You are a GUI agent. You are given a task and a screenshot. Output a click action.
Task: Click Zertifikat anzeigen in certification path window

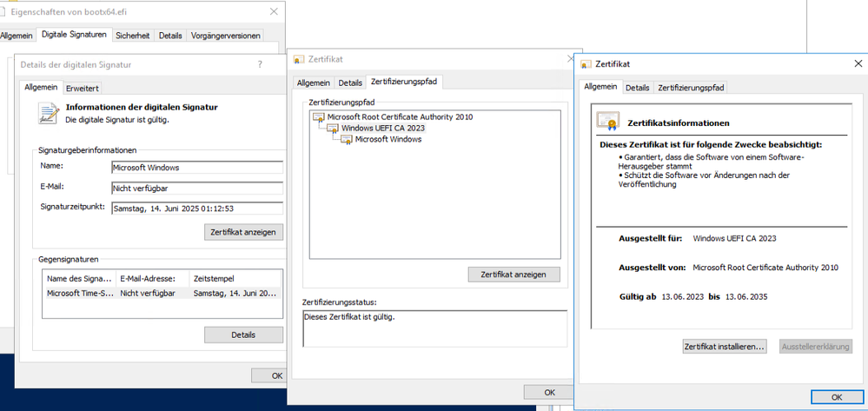coord(514,275)
